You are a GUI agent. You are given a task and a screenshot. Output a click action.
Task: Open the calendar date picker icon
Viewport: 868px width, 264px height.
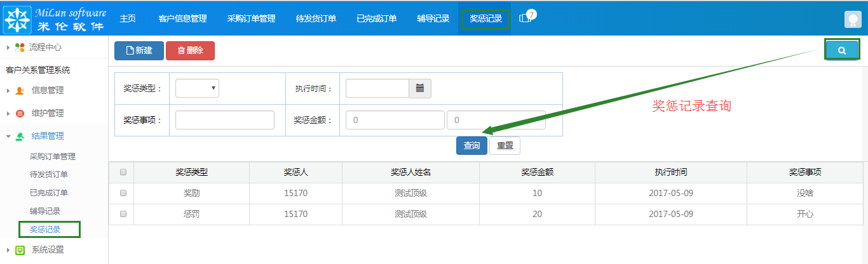coord(419,88)
